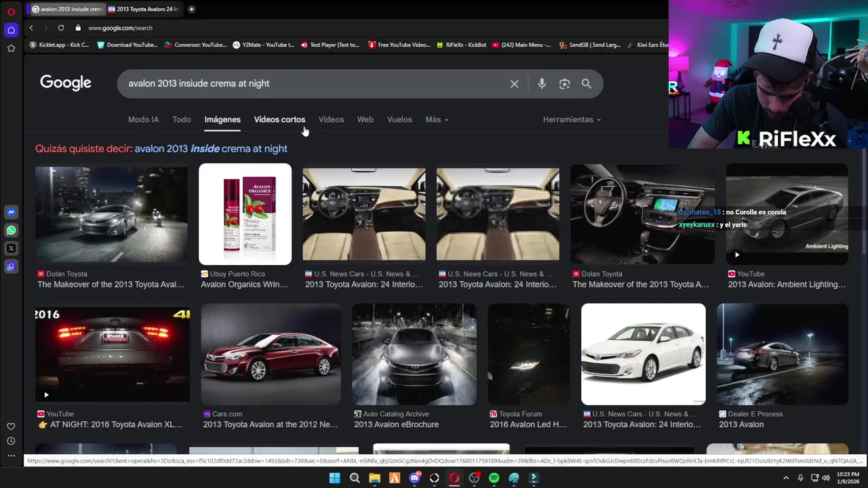Select the Modo IA search filter

click(x=143, y=119)
